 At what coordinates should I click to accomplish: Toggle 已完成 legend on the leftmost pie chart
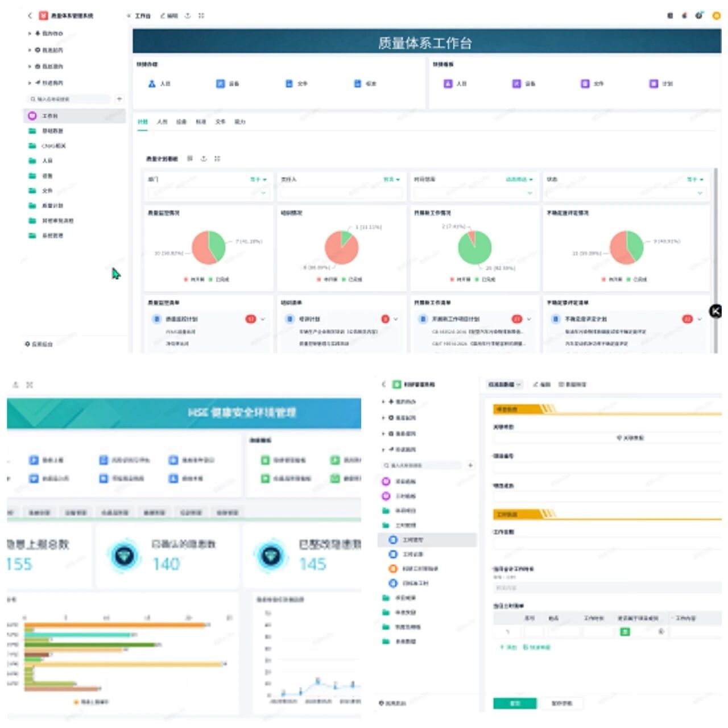pyautogui.click(x=219, y=279)
